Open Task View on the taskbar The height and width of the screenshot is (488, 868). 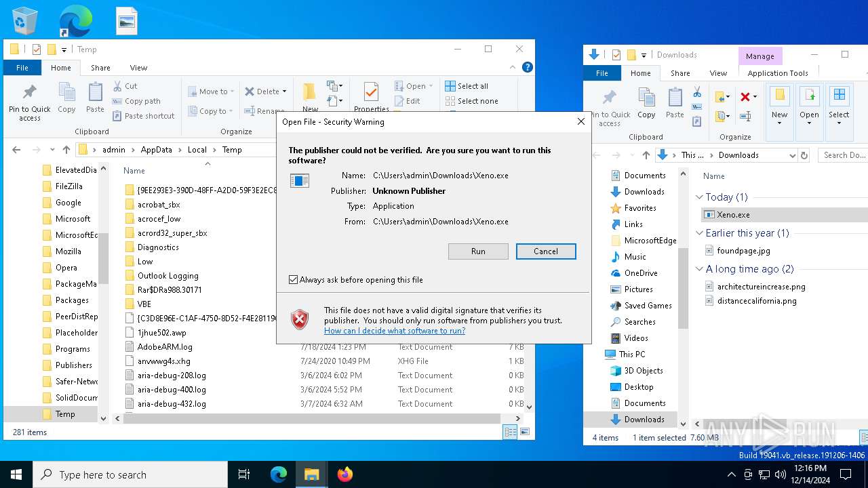pos(244,474)
